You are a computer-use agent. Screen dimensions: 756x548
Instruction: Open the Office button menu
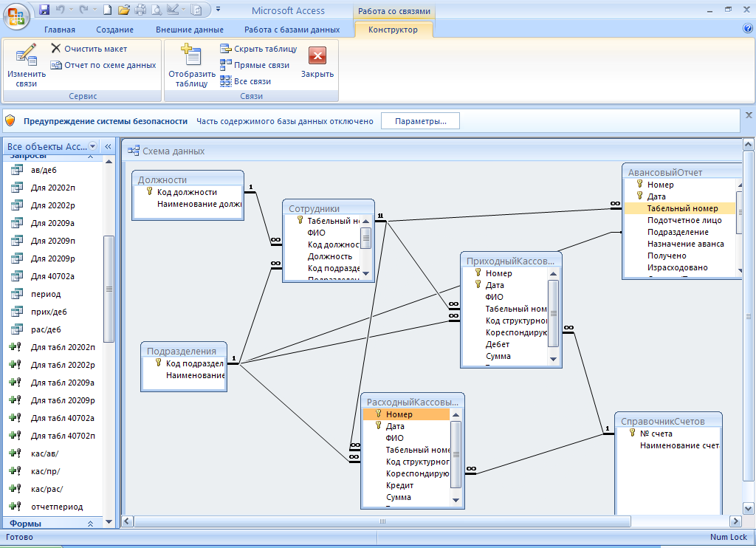[16, 16]
